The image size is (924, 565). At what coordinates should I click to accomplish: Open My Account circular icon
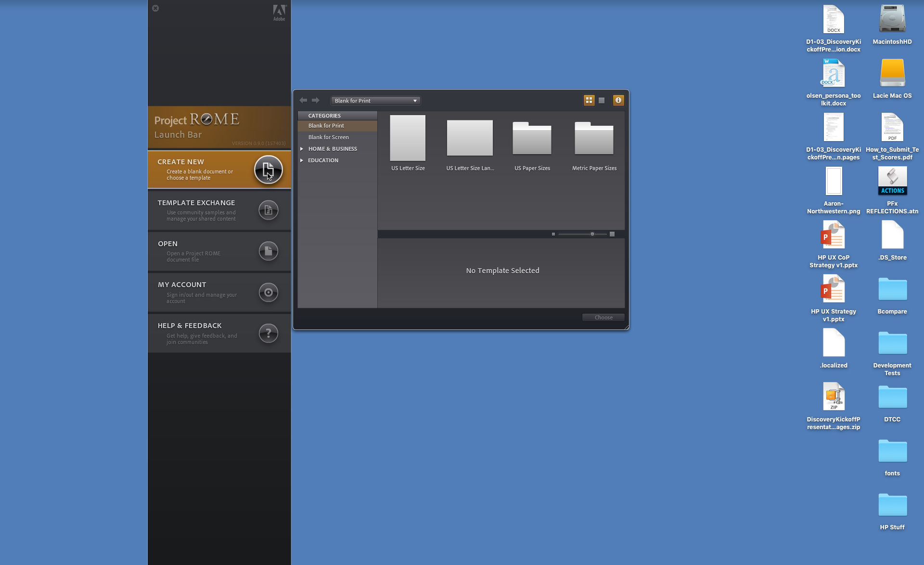pos(268,292)
